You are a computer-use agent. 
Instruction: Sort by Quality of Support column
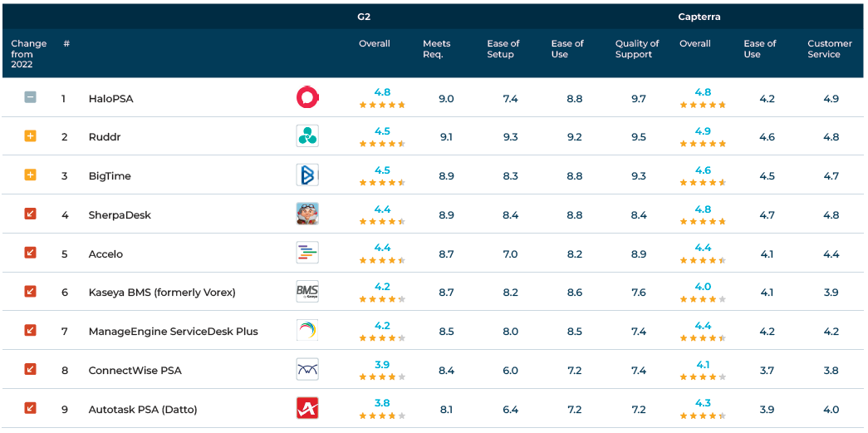[637, 49]
